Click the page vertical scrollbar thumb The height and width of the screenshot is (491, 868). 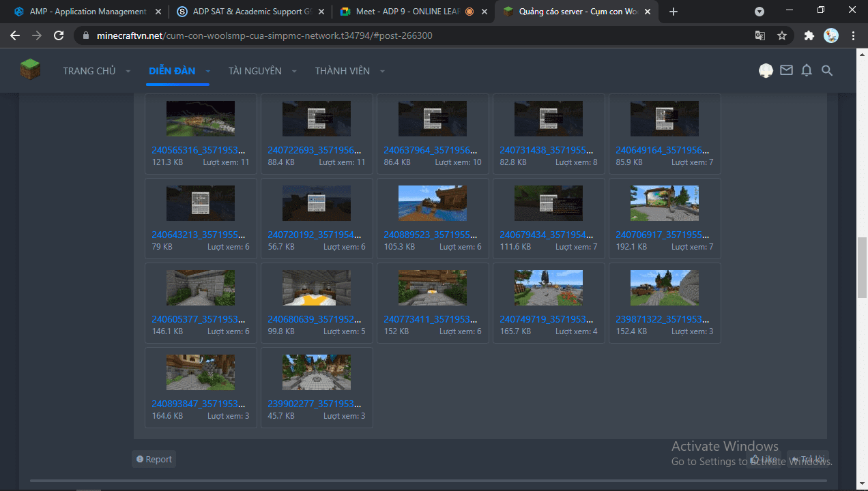point(862,267)
